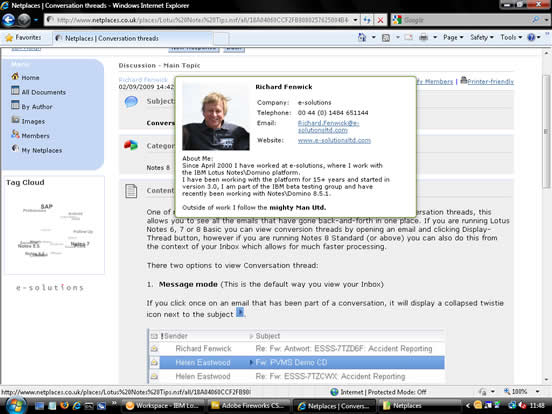Open the Page menu dropdown
Viewport: 552px width, 414px height.
453,37
